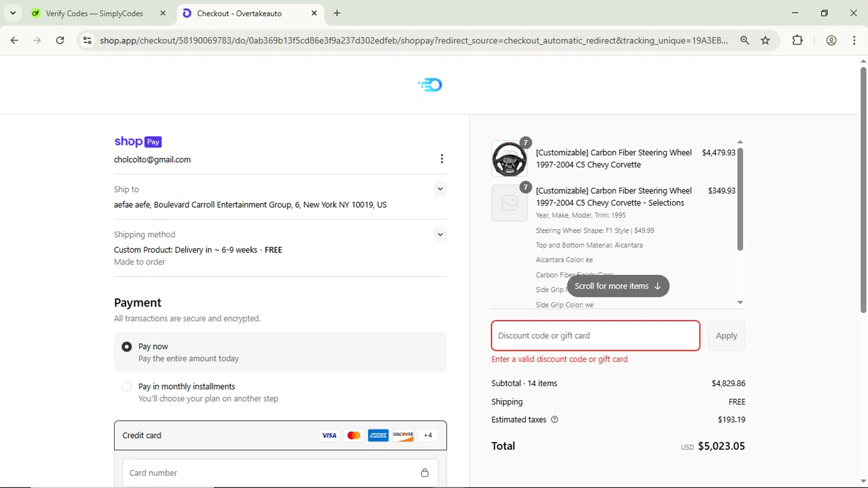Screen dimensions: 868x488
Task: Click the Alcantara Color: ee line
Action: [564, 260]
